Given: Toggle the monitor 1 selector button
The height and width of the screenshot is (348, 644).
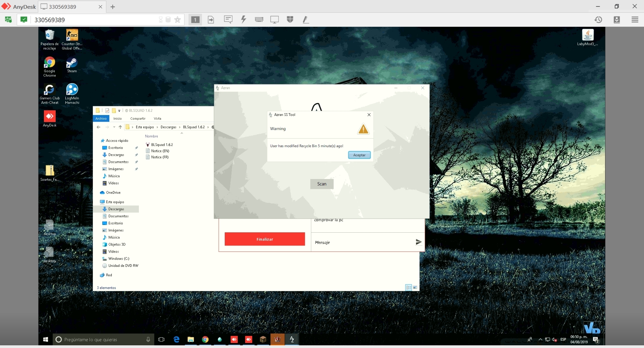Looking at the screenshot, I should pos(195,20).
